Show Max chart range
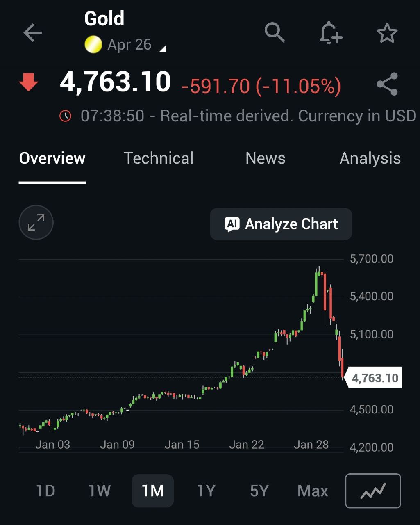 pos(313,491)
